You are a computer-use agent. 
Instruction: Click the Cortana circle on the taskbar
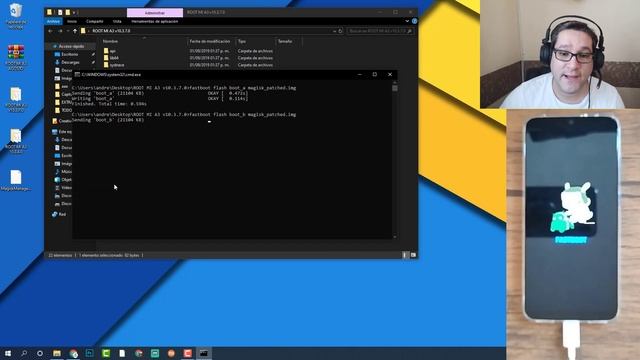coord(40,353)
